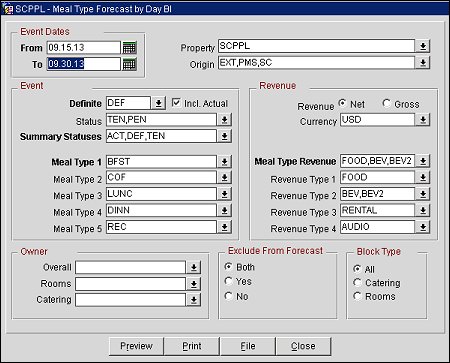Open the To date calendar picker
This screenshot has width=450, height=363.
[129, 64]
